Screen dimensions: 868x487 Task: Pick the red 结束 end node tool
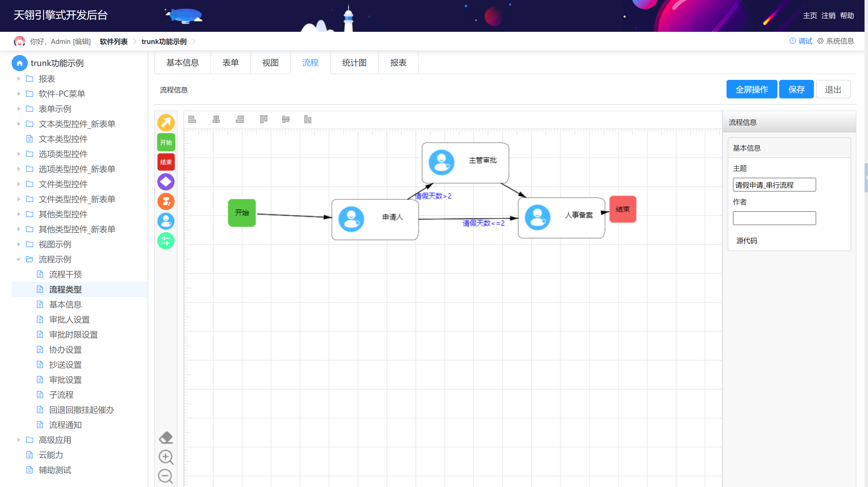[166, 162]
